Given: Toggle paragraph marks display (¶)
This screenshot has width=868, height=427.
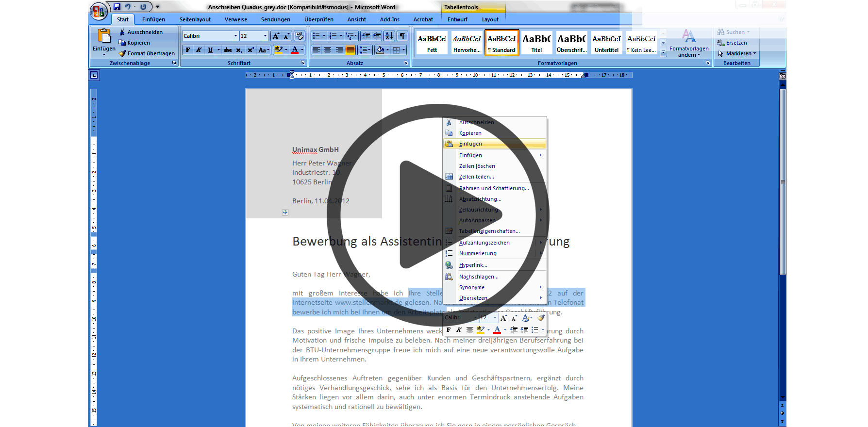Looking at the screenshot, I should pos(402,36).
